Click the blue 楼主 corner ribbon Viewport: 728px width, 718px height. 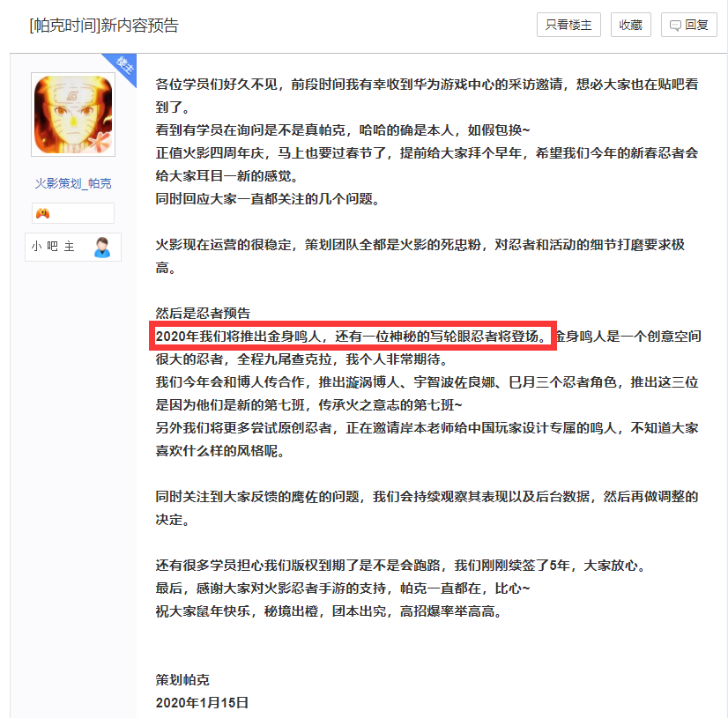coord(123,66)
